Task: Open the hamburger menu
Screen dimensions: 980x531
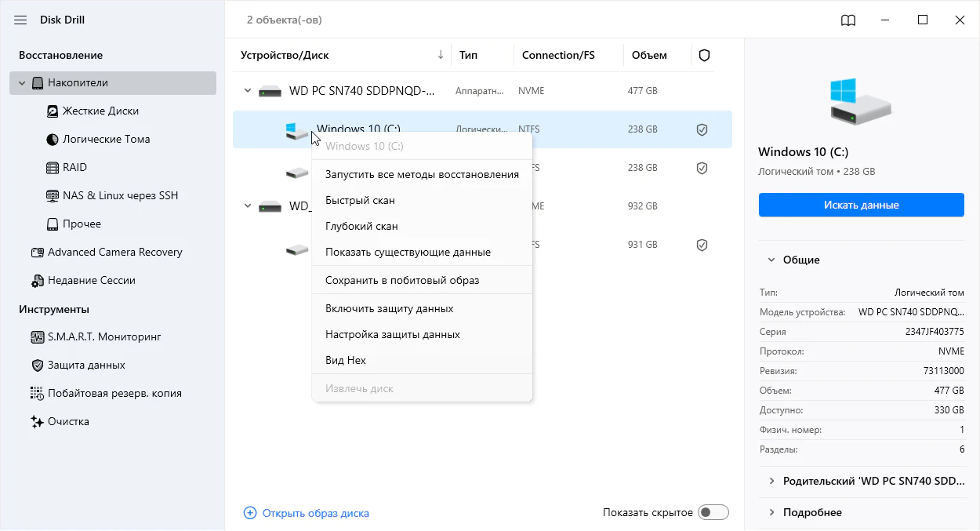Action: point(20,20)
